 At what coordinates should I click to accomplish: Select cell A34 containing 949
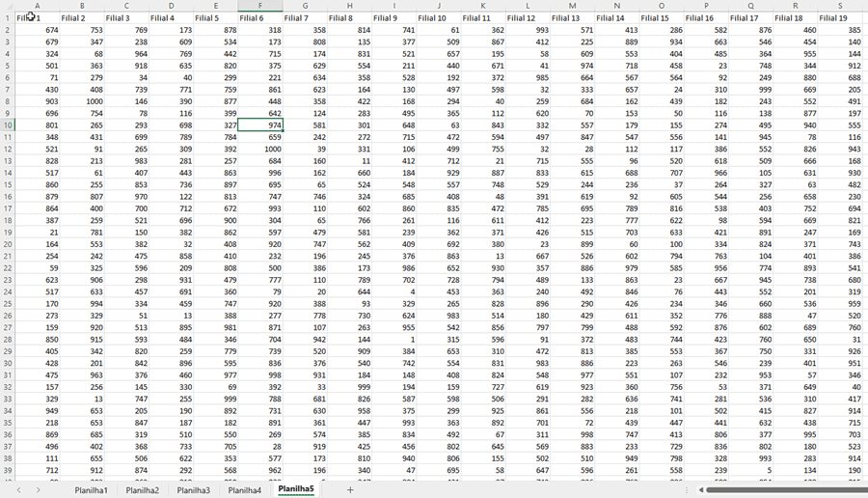point(37,411)
